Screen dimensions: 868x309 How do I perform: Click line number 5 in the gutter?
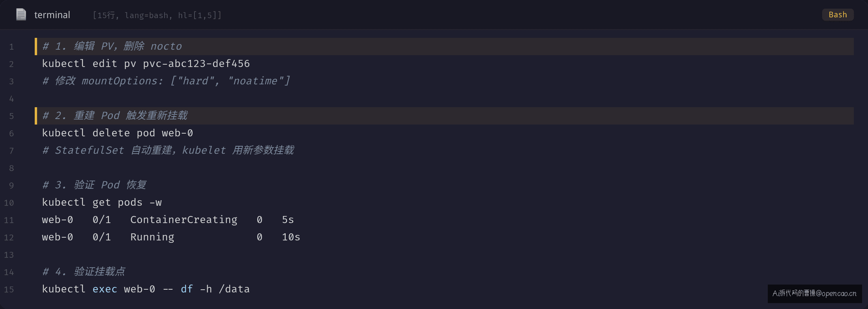coord(11,116)
